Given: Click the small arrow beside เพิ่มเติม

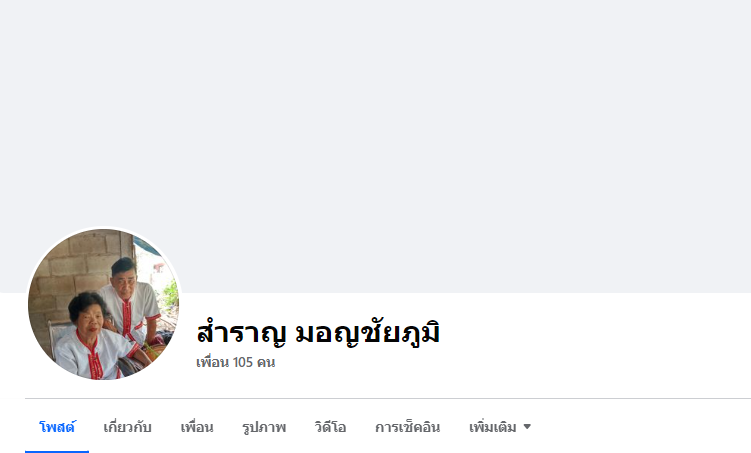Looking at the screenshot, I should [527, 426].
